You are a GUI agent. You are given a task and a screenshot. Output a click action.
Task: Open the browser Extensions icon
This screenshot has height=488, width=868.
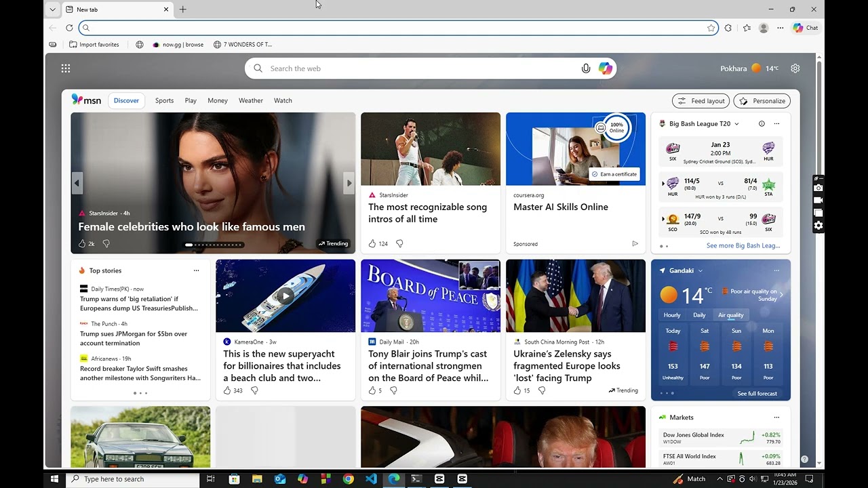728,28
